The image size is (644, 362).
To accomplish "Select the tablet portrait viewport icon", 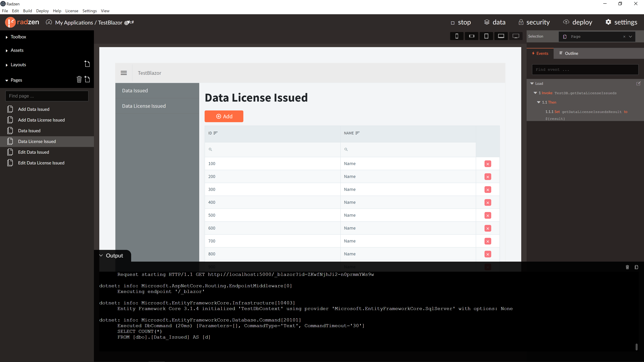I will [x=486, y=36].
